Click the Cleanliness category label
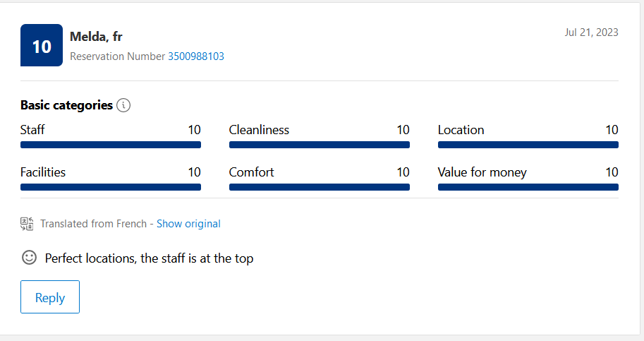Screen dimensions: 644x341 tap(259, 130)
